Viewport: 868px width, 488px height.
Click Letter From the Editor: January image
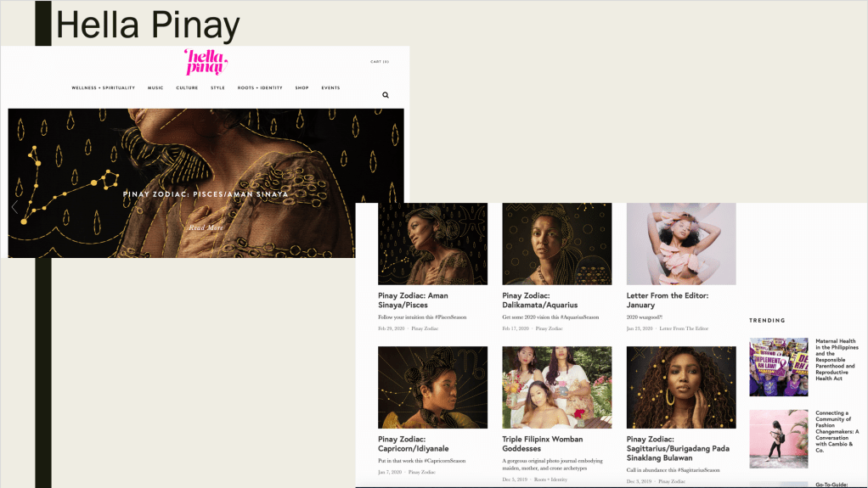tap(681, 244)
